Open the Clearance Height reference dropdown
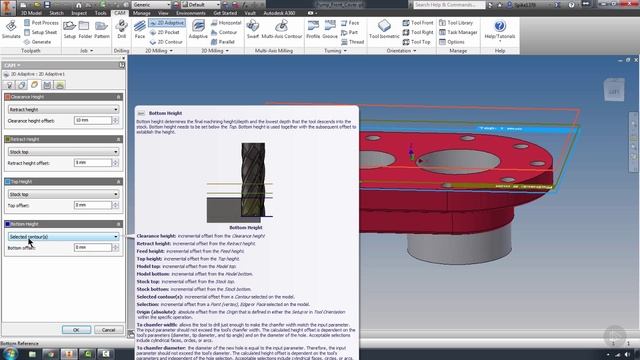This screenshot has height=360, width=640. tap(63, 109)
